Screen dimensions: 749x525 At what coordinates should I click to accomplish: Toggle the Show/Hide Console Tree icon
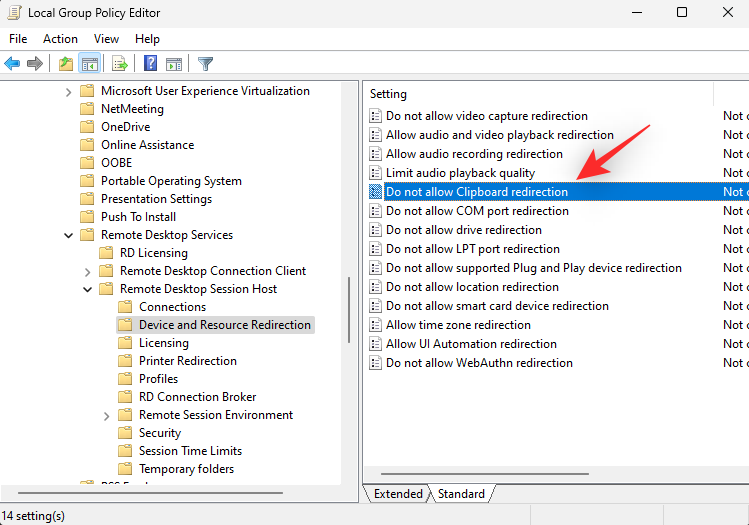[89, 63]
